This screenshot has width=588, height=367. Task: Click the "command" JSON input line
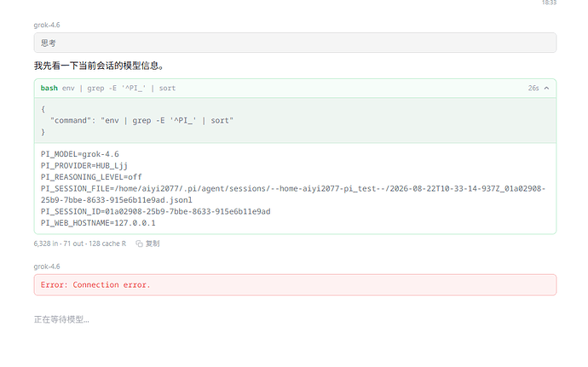(x=141, y=121)
